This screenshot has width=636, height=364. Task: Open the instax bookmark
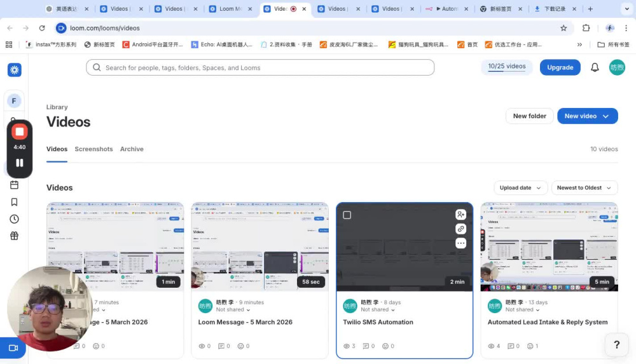pos(51,44)
